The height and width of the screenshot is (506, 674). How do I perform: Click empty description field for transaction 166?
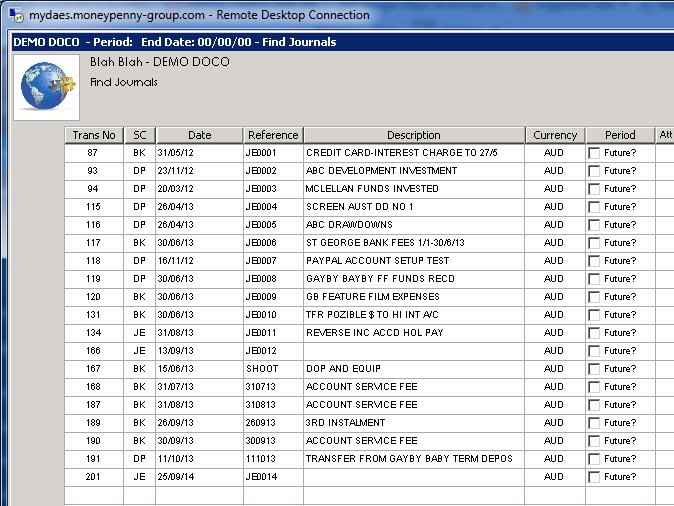click(414, 351)
